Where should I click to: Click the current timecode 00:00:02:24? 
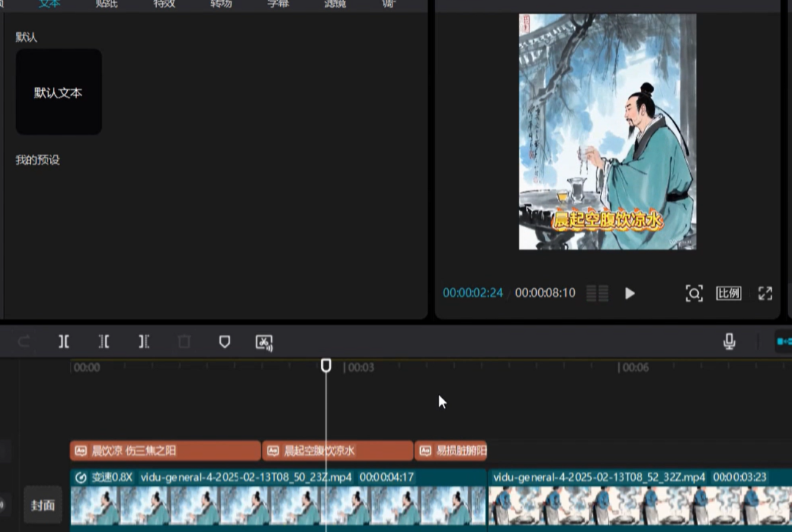pyautogui.click(x=473, y=293)
